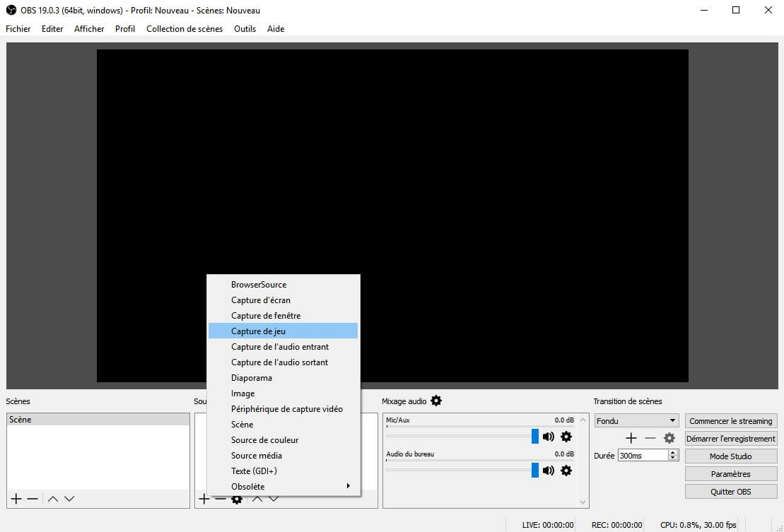Open the Profil menu

(x=125, y=29)
